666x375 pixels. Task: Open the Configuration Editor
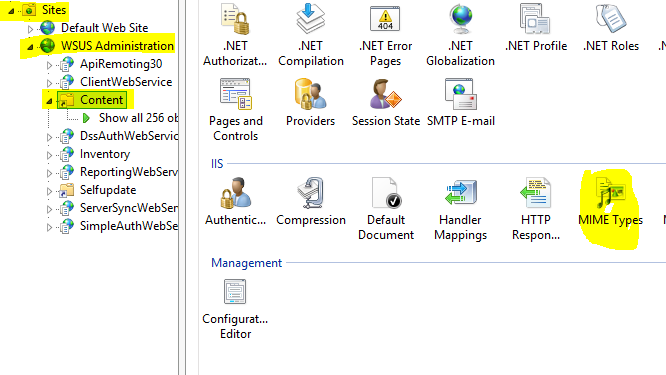[235, 309]
